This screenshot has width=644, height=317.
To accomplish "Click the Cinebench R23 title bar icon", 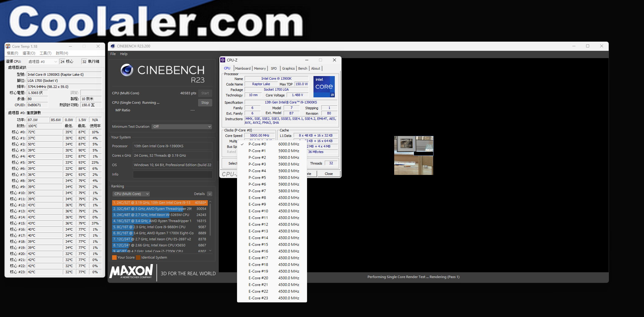I will (x=113, y=46).
